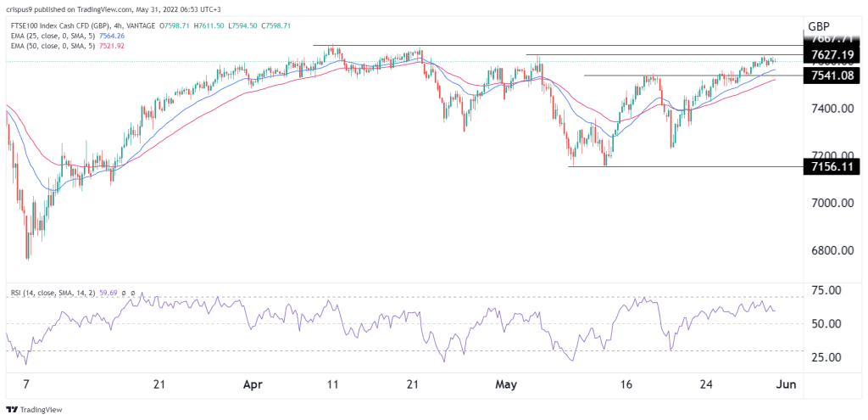The height and width of the screenshot is (420, 868).
Task: Click the 'Jun' date label on time axis
Action: coord(786,384)
